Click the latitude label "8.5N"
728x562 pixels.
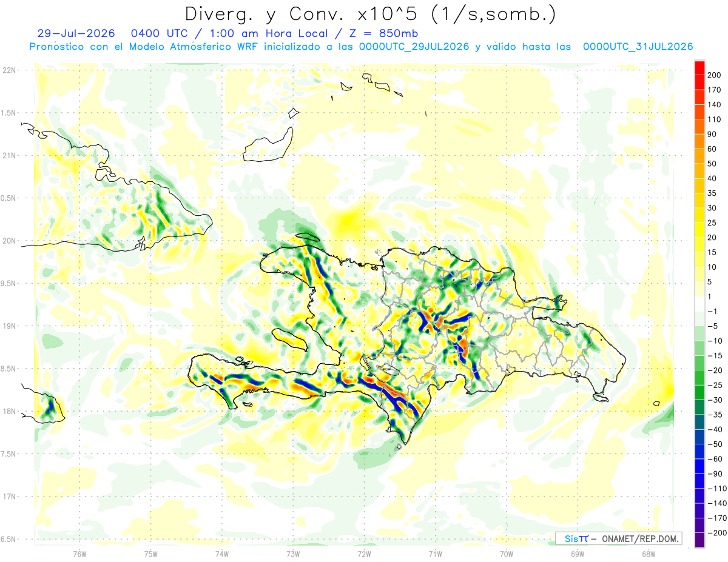coord(9,369)
